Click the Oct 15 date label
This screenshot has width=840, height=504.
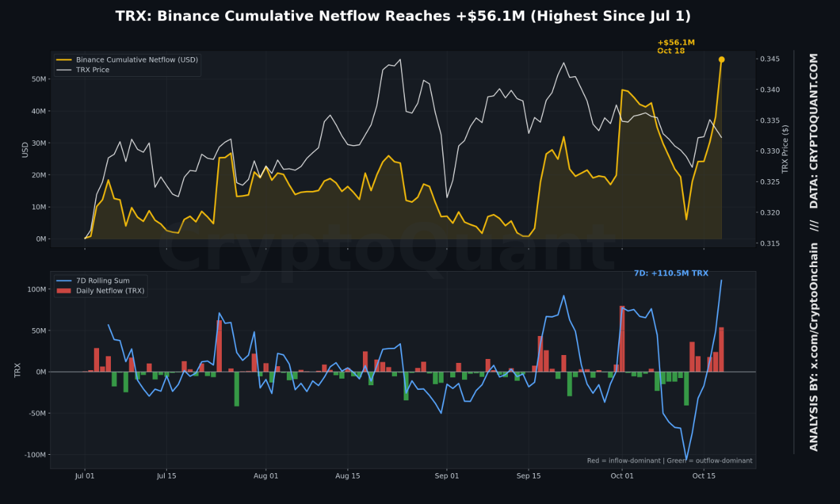pos(703,476)
